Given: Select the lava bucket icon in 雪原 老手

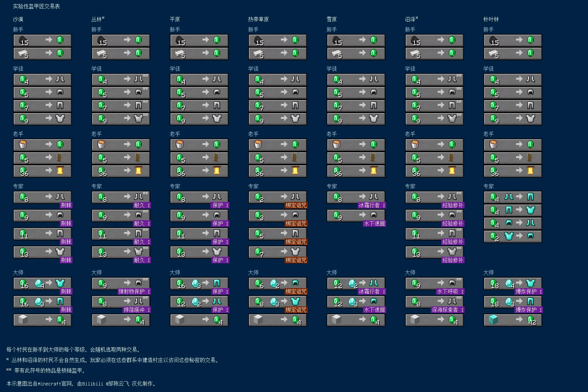Looking at the screenshot, I should click(x=336, y=144).
